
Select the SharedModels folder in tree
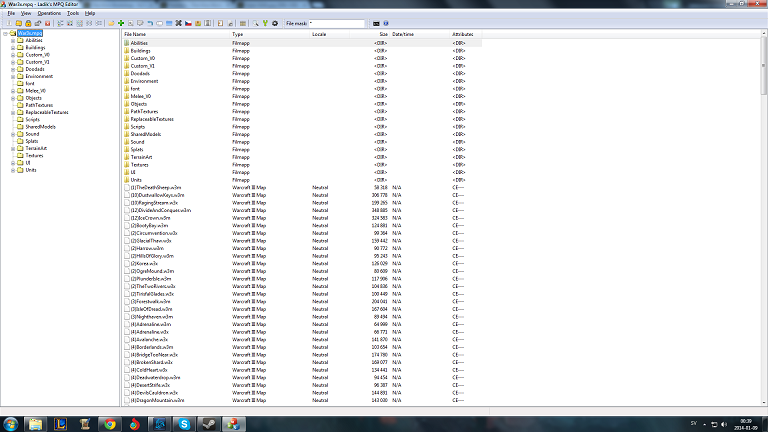coord(40,127)
